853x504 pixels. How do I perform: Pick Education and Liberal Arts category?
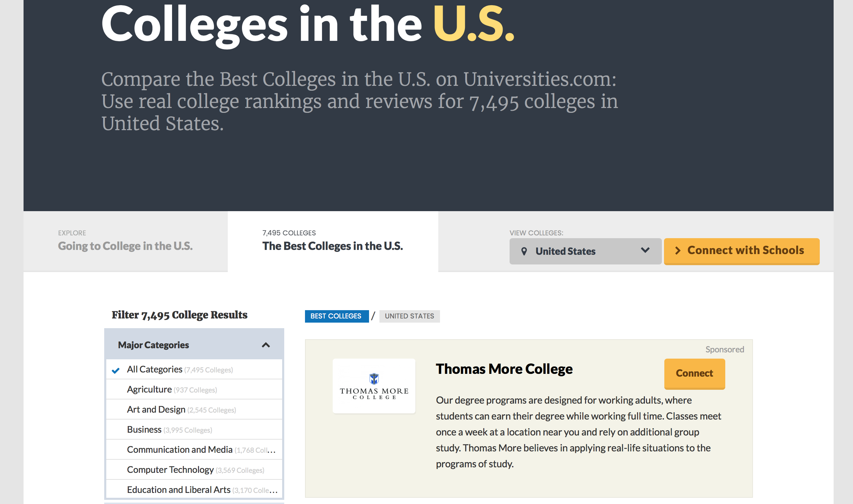tap(179, 490)
